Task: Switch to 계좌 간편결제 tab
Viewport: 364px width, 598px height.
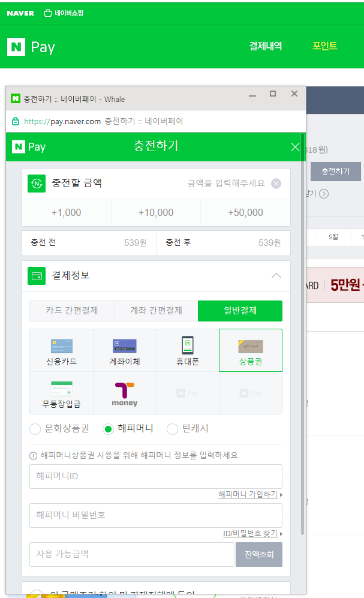Action: coord(156,311)
